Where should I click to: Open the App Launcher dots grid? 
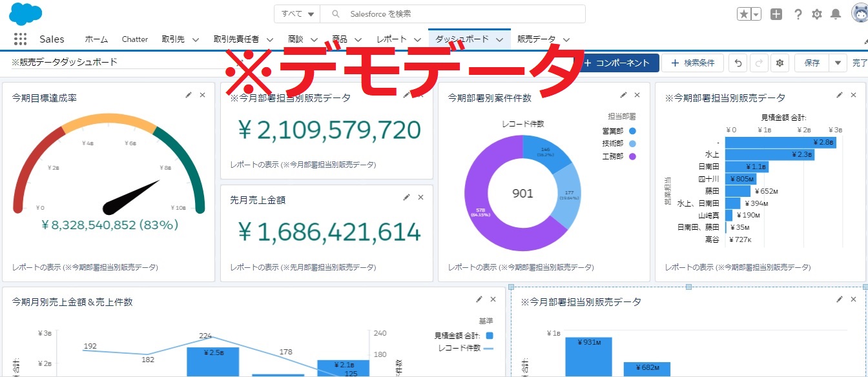[20, 39]
